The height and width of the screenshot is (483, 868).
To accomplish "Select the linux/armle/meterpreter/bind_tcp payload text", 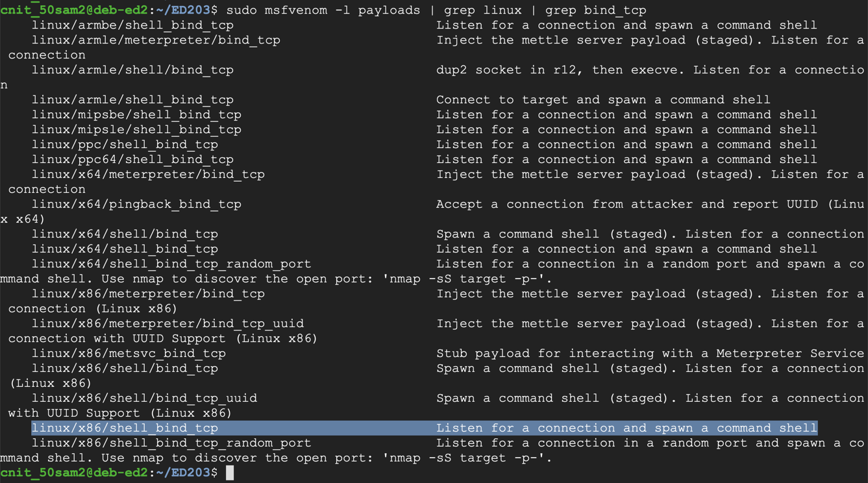I will click(156, 40).
